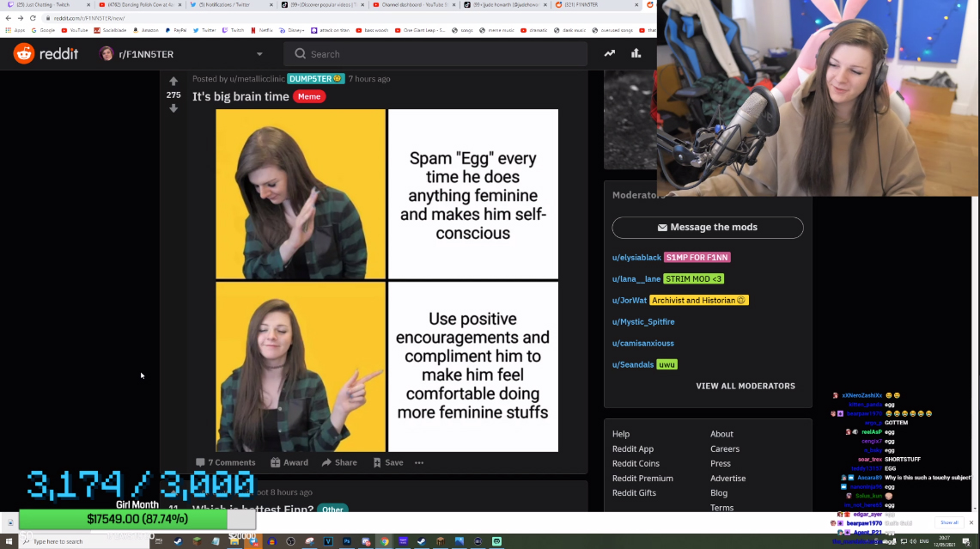The width and height of the screenshot is (980, 549).
Task: Open moderator u/Mystic_Spitfire profile
Action: tap(643, 322)
